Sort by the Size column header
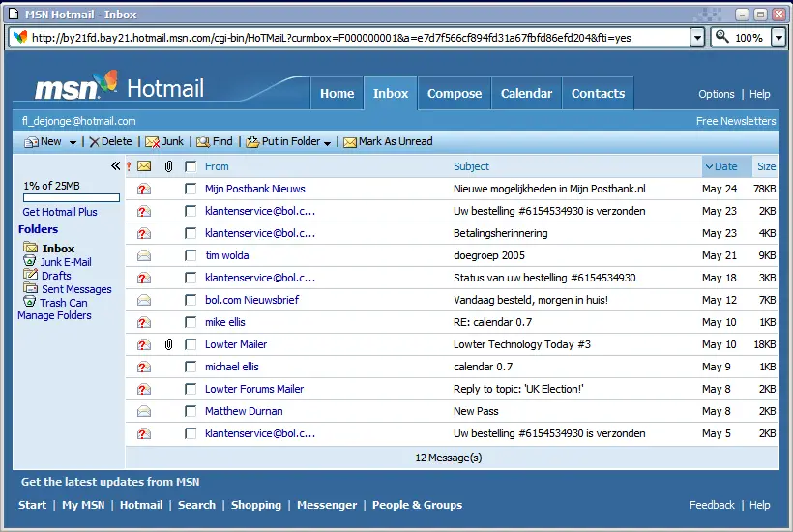 [766, 166]
